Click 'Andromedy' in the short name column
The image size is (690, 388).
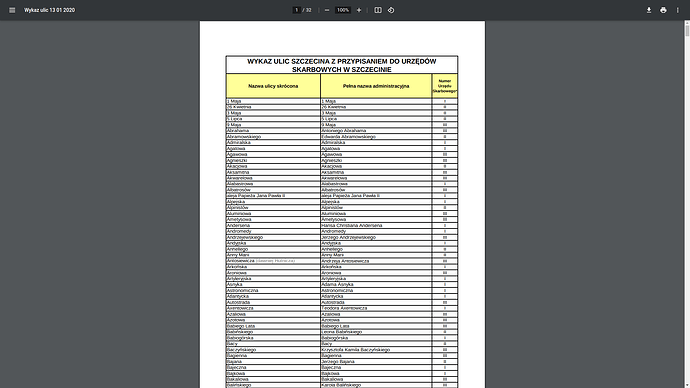coord(239,231)
